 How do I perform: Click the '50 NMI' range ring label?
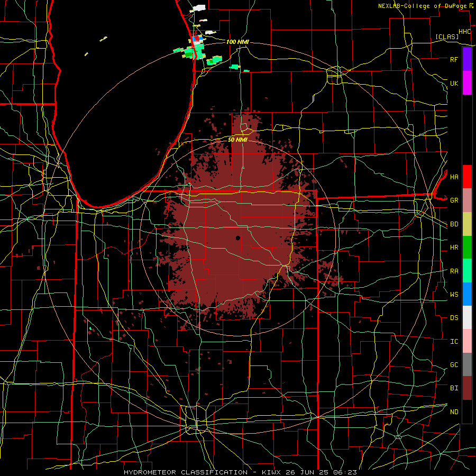point(237,140)
